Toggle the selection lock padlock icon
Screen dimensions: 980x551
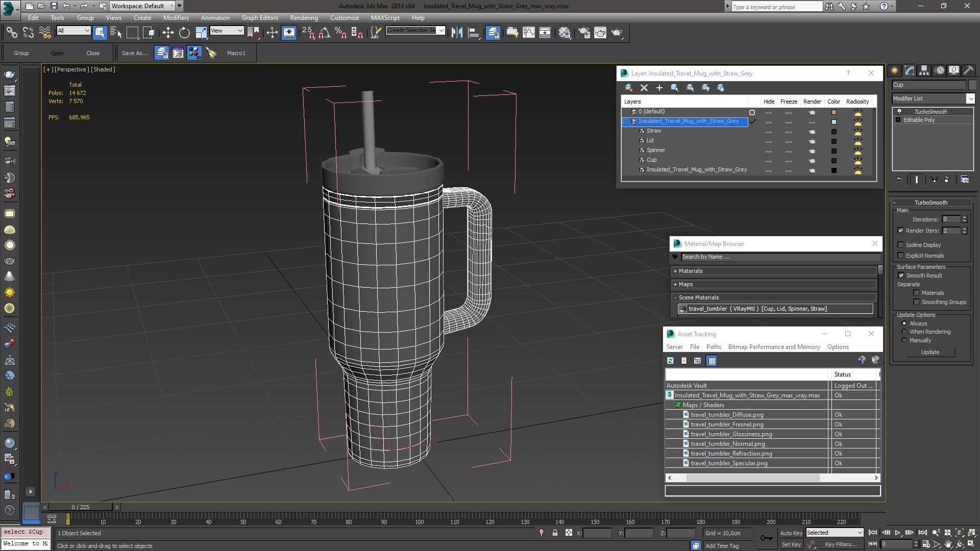pos(555,533)
